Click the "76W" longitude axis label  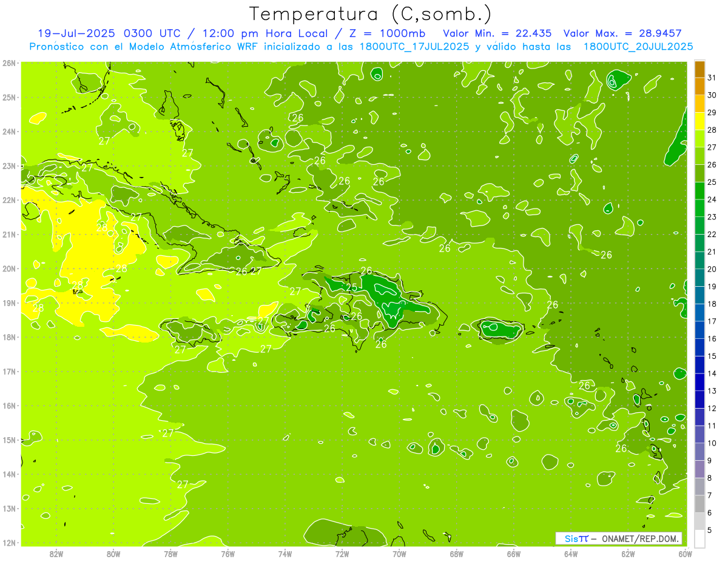coord(227,554)
